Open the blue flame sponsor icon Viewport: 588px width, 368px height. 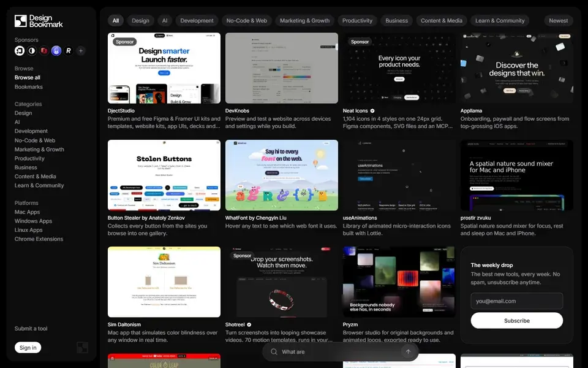pos(56,50)
